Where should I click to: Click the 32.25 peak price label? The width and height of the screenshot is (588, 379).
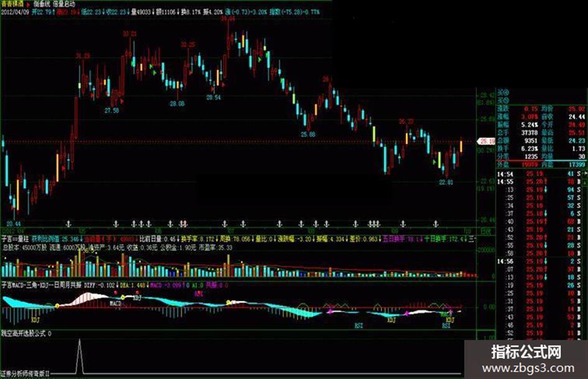pyautogui.click(x=188, y=45)
